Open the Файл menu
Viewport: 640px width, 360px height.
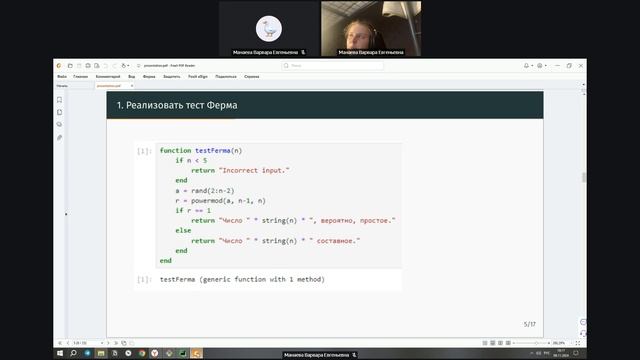coord(62,77)
